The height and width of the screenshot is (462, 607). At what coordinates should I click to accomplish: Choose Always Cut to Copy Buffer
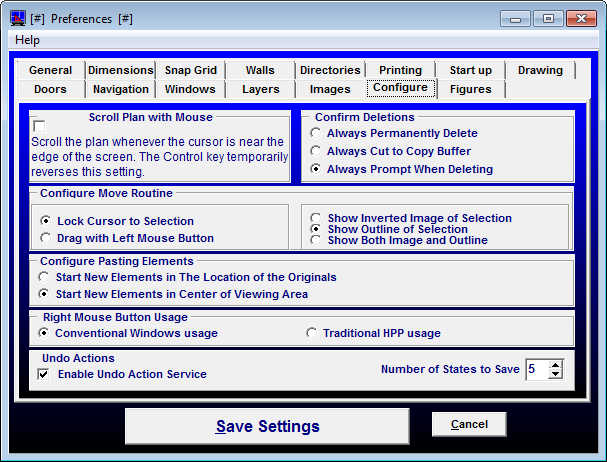[x=391, y=151]
